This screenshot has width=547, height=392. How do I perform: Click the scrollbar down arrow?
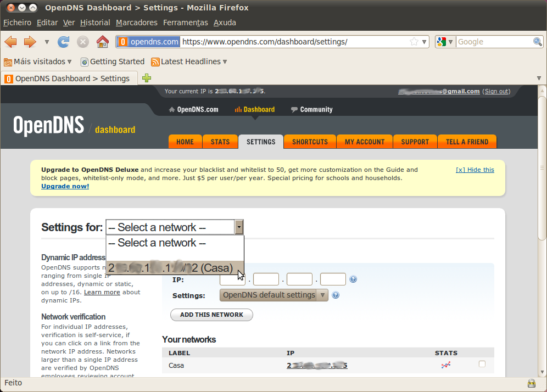[542, 372]
